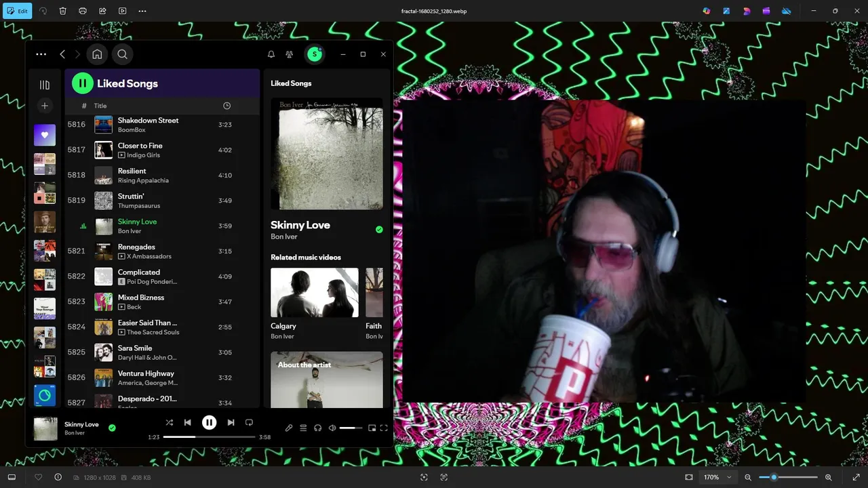
Task: Start slideshow with the play-box icon
Action: [x=122, y=11]
